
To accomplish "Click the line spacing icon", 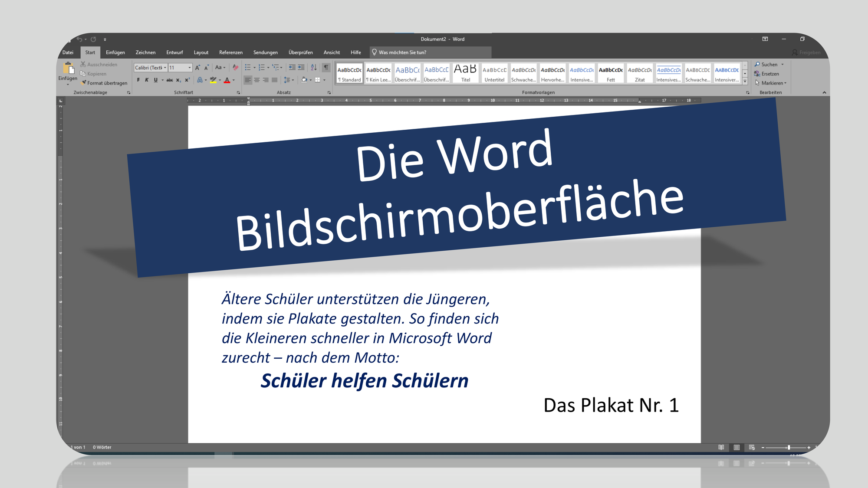I will (x=287, y=80).
